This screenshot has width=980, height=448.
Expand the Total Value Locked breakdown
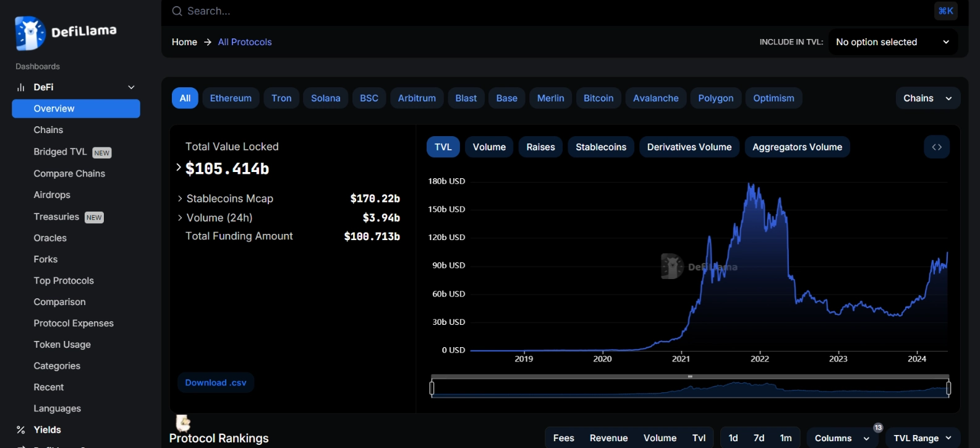coord(179,167)
